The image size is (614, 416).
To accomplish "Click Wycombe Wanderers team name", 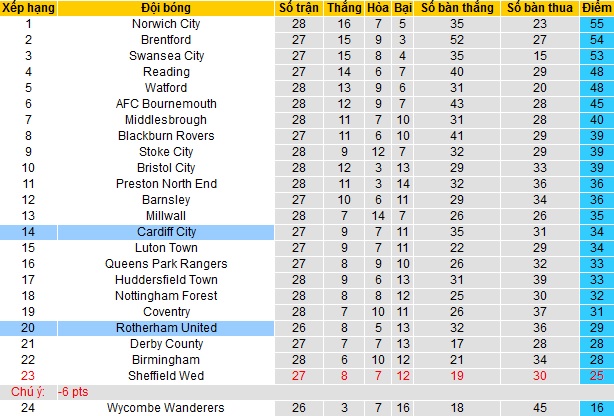I will click(x=166, y=408).
